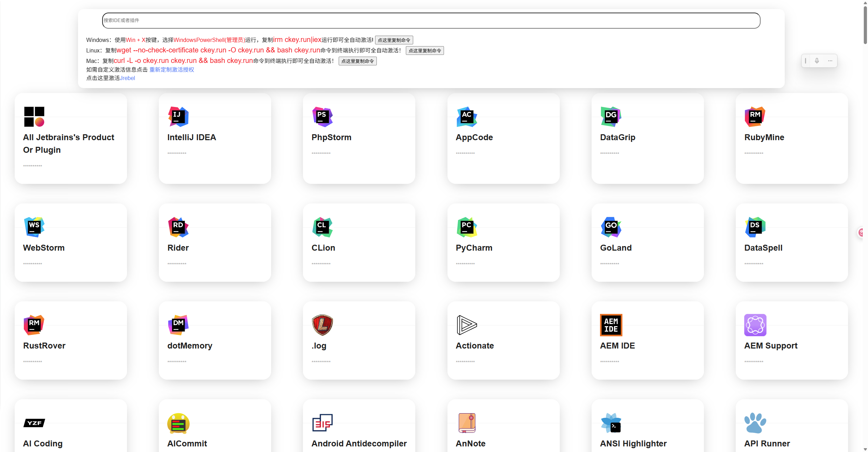Screen dimensions: 868x452
Task: Click the GoLand title text
Action: click(x=616, y=248)
